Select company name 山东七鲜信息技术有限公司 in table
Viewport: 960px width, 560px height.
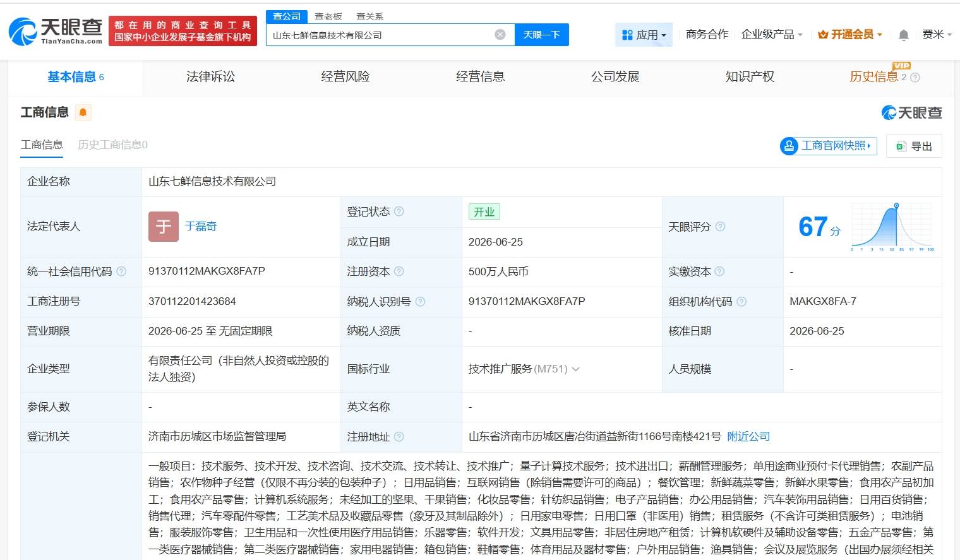[212, 182]
